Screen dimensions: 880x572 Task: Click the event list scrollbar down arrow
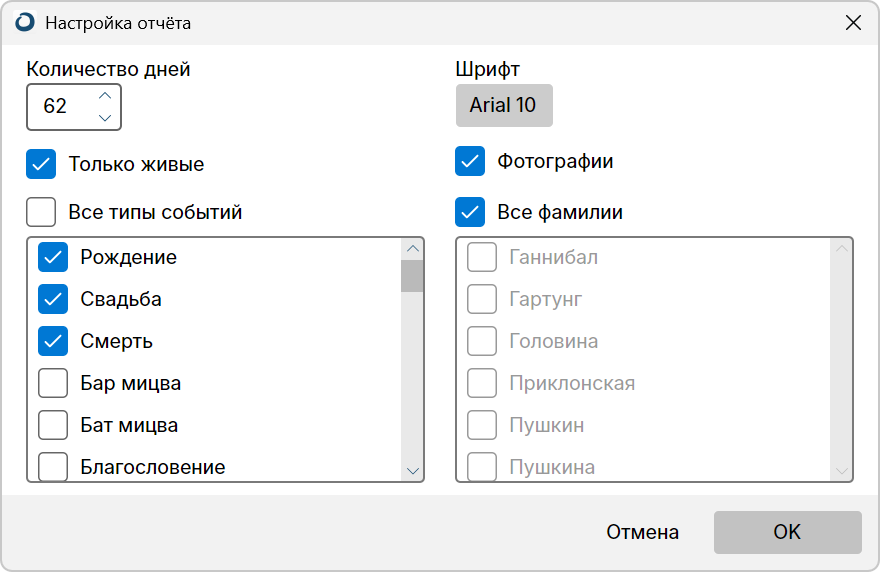coord(412,471)
